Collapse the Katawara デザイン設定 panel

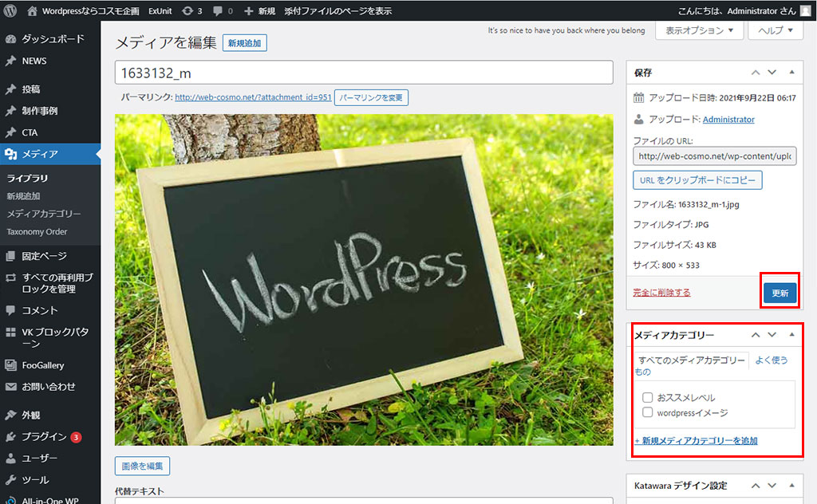coord(791,486)
